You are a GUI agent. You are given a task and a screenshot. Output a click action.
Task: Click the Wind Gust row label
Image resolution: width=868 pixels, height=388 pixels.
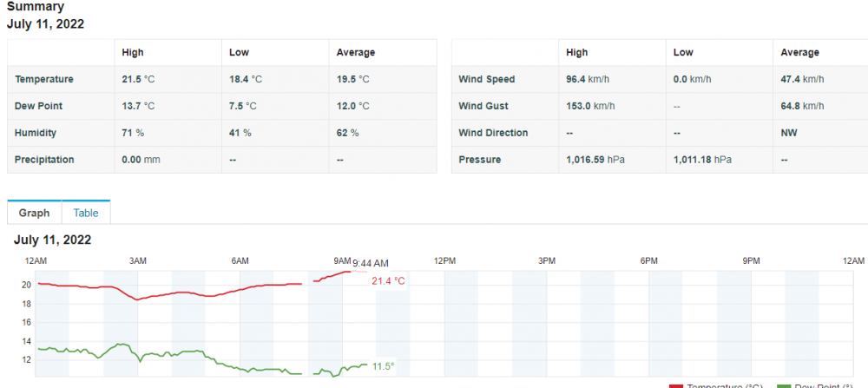tap(483, 106)
